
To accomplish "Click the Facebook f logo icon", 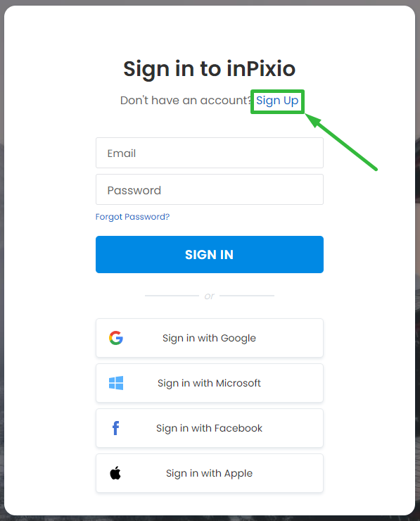I will [115, 428].
